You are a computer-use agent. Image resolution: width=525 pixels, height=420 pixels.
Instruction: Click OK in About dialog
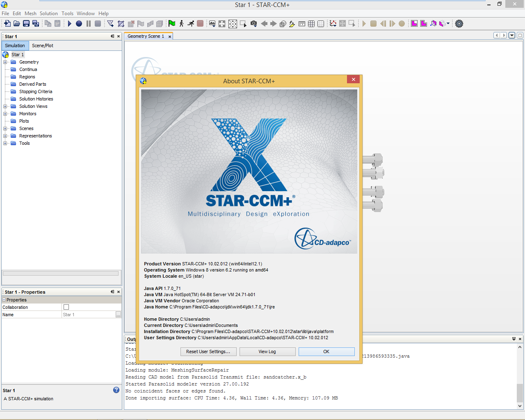(x=326, y=352)
